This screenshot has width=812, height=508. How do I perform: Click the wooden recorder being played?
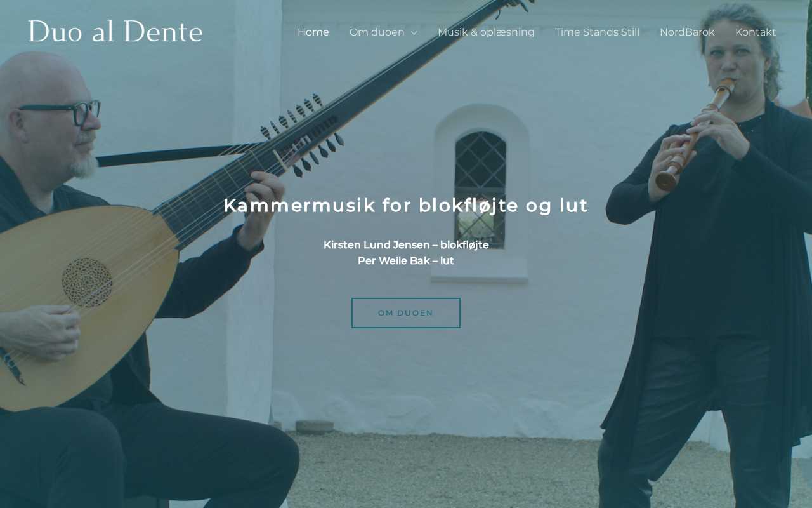[x=695, y=135]
